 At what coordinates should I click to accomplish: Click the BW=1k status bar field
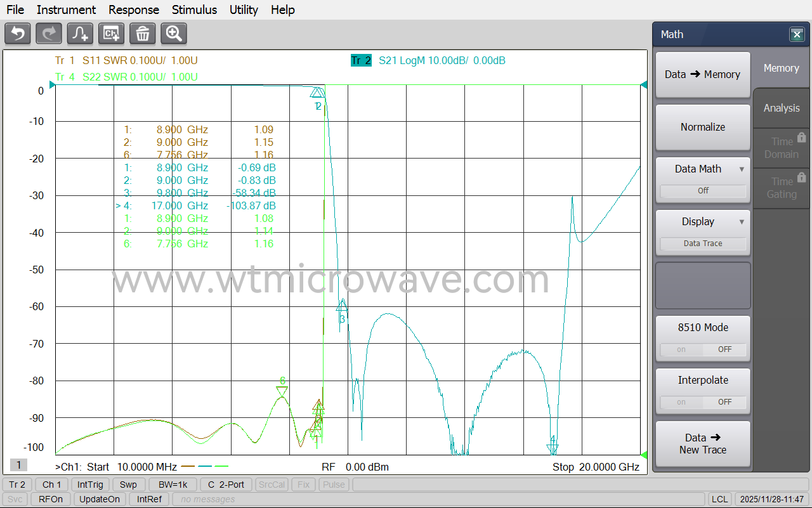(173, 485)
